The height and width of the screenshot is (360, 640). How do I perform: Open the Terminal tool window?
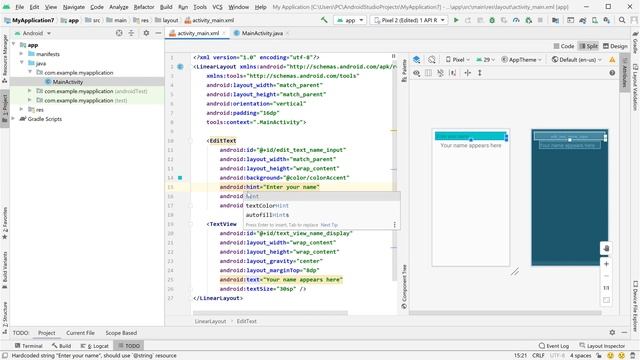[29, 346]
